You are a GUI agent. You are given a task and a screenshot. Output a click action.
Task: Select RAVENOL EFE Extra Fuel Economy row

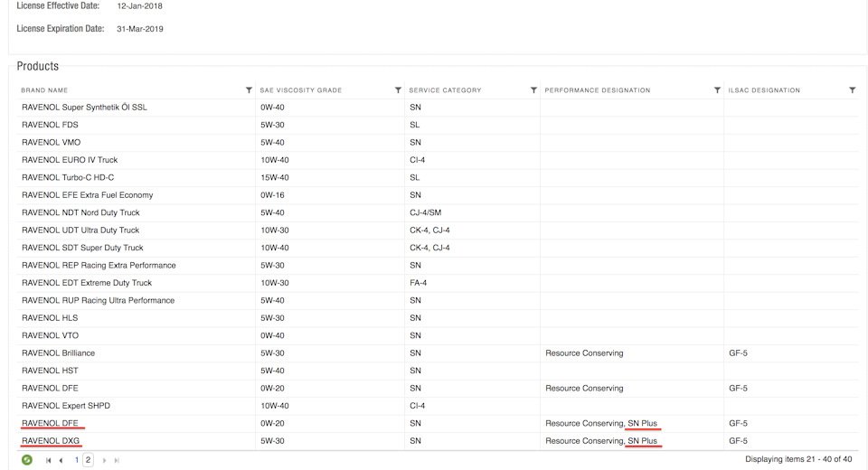tap(438, 195)
